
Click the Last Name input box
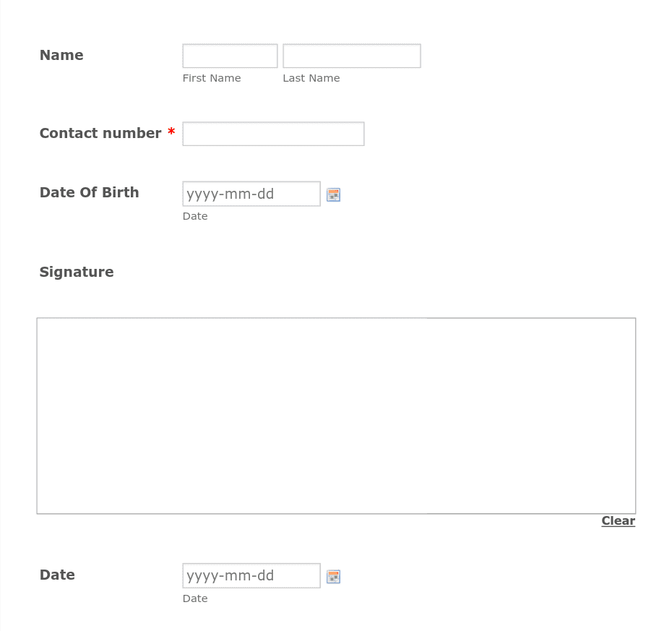[x=352, y=56]
